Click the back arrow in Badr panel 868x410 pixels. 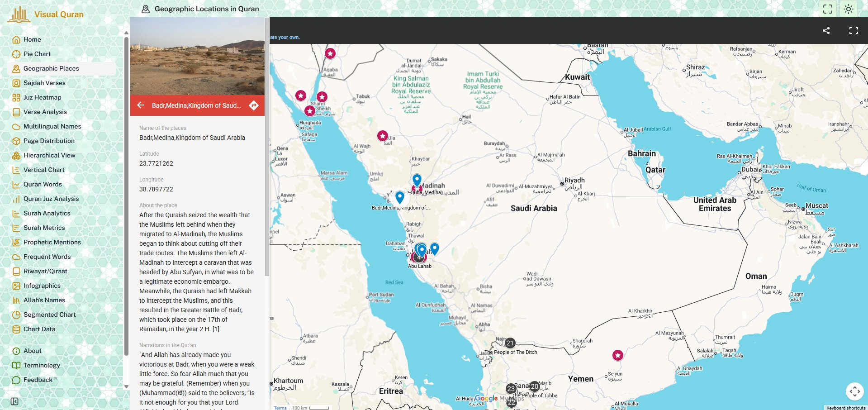click(141, 105)
